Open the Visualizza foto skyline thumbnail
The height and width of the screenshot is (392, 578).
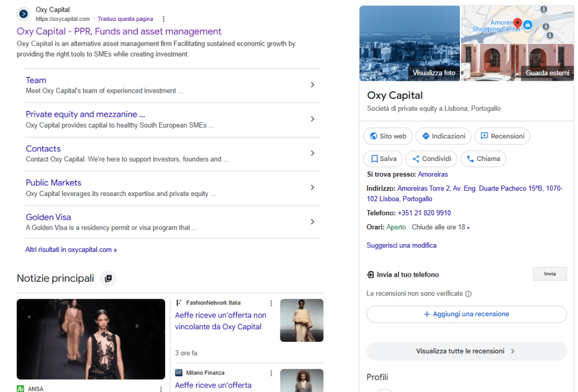410,43
